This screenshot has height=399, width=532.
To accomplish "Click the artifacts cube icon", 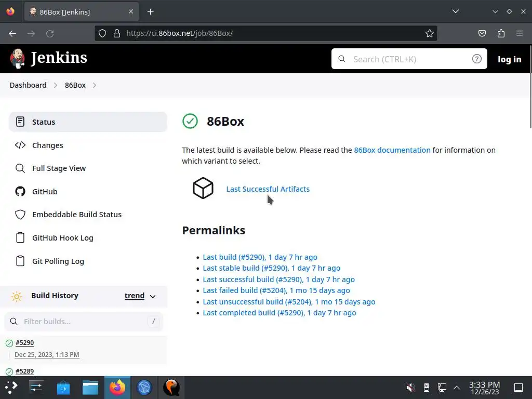I will pyautogui.click(x=203, y=188).
